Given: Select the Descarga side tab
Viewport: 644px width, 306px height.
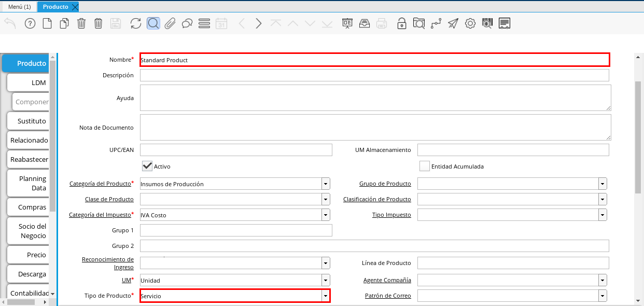Looking at the screenshot, I should point(28,274).
